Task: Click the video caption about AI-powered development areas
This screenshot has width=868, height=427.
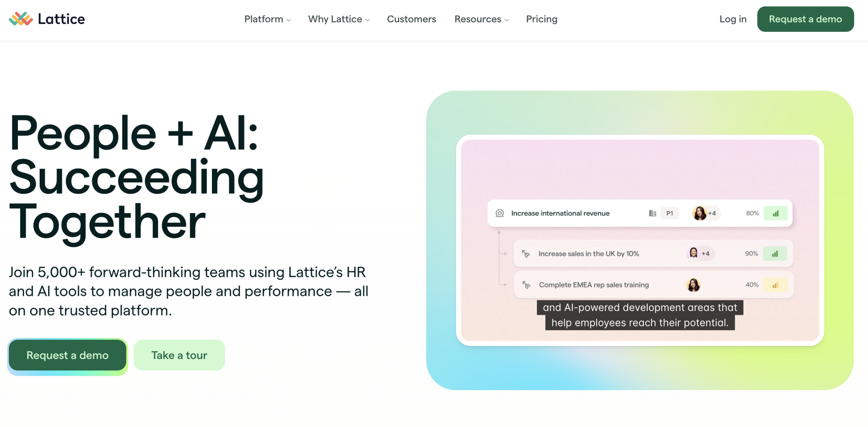Action: [x=640, y=315]
